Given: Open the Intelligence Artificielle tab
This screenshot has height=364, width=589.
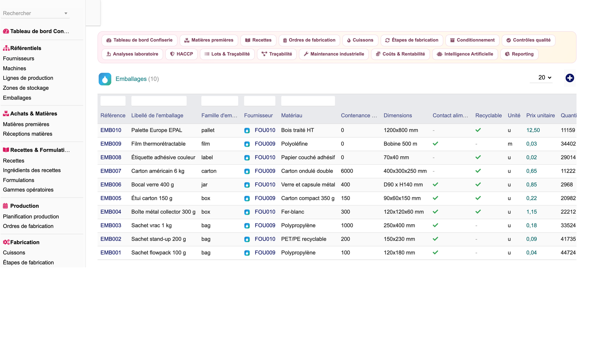Looking at the screenshot, I should 465,54.
